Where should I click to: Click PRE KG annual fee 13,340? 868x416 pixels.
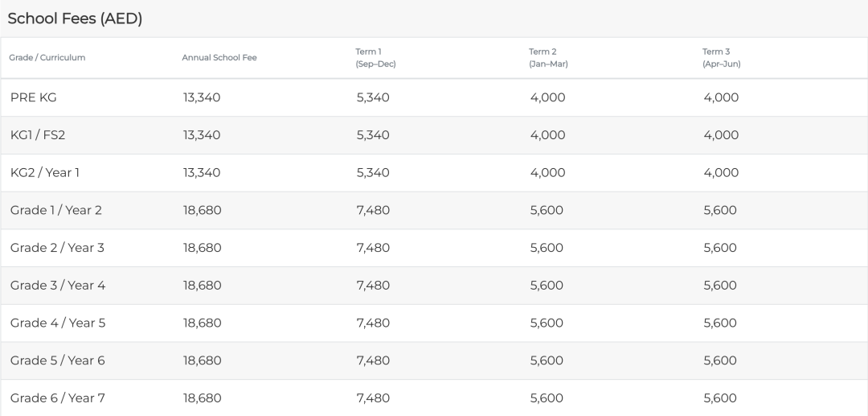pos(202,97)
